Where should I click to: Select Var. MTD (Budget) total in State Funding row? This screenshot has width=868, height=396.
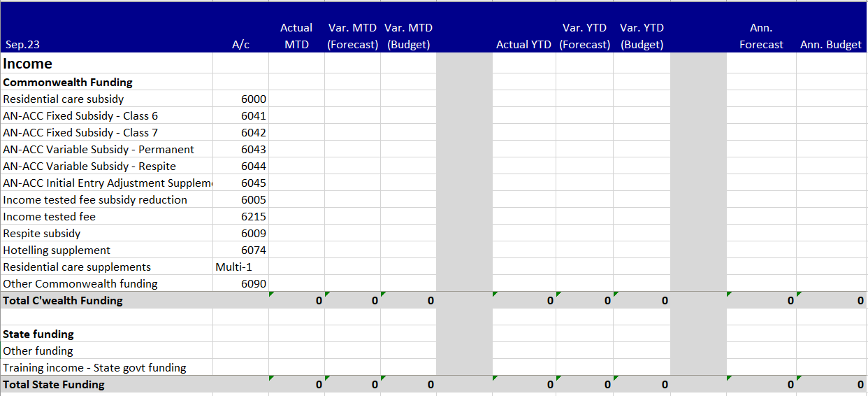click(x=408, y=384)
